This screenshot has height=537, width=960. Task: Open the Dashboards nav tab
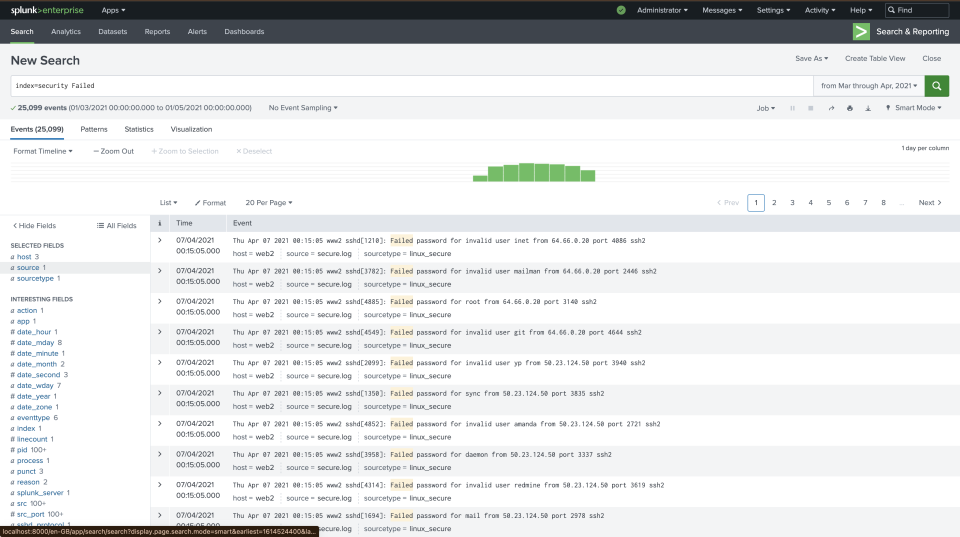click(x=244, y=31)
